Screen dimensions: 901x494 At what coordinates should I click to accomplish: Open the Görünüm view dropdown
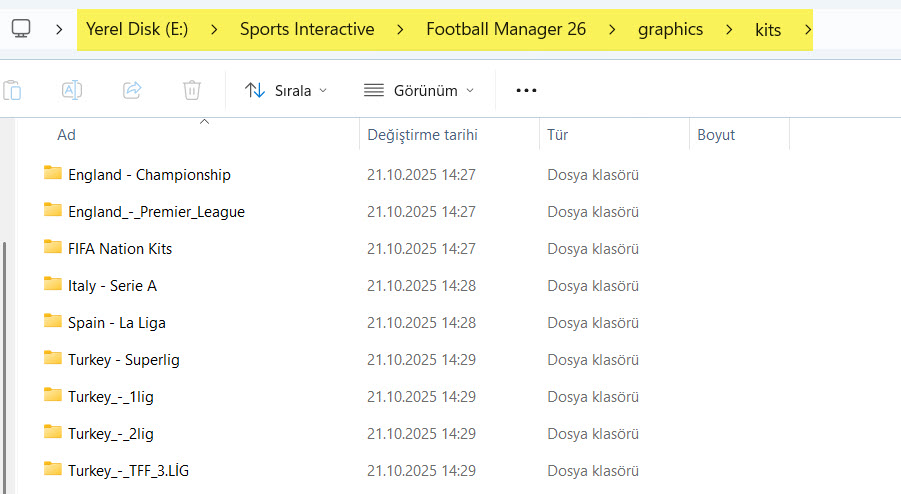tap(418, 90)
